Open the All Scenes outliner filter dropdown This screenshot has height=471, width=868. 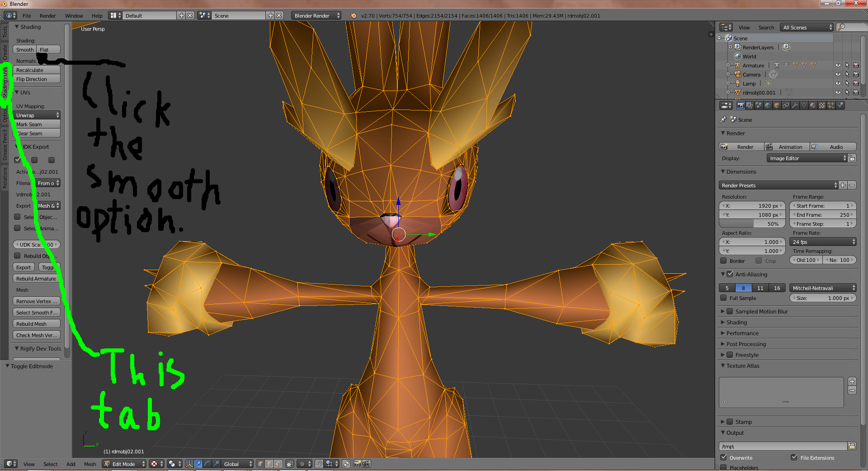(x=807, y=27)
